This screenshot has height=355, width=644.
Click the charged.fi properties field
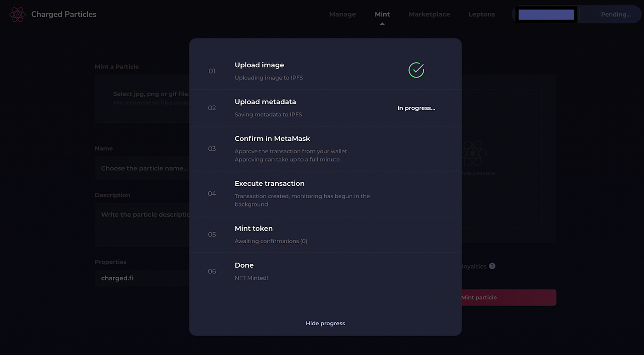142,278
